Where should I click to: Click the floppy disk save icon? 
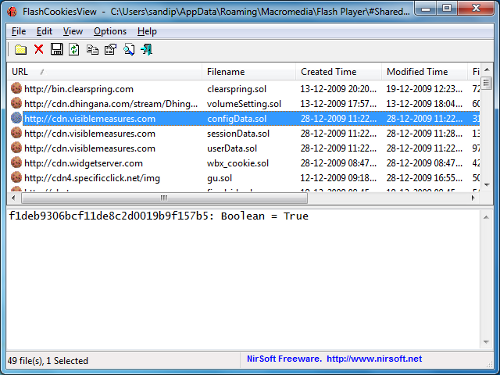(x=57, y=49)
